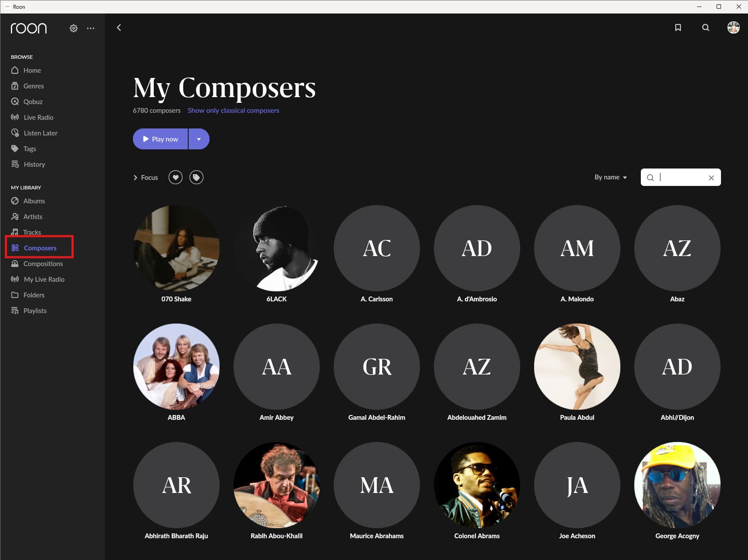Screen dimensions: 748x560
Task: Open global search magnifier icon
Action: coord(706,28)
